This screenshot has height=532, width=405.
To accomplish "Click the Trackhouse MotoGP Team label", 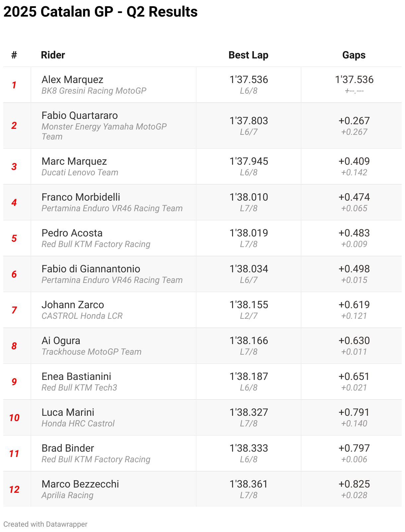I will point(91,352).
